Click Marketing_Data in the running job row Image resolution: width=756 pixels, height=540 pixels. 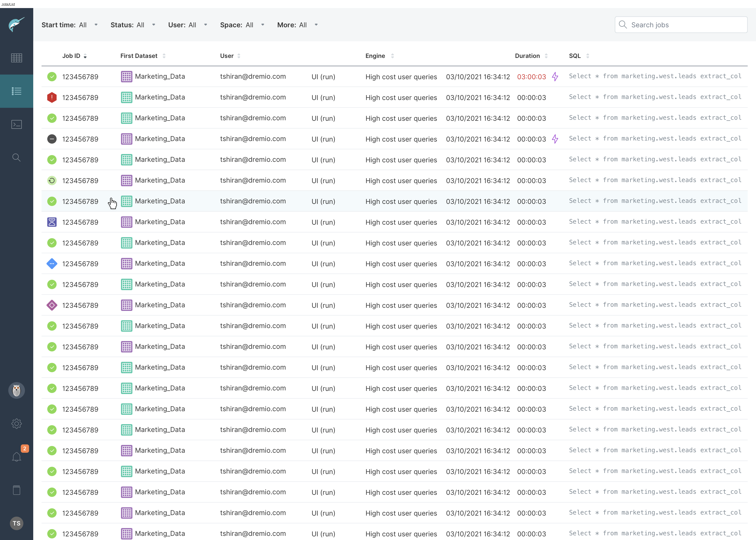click(x=160, y=181)
